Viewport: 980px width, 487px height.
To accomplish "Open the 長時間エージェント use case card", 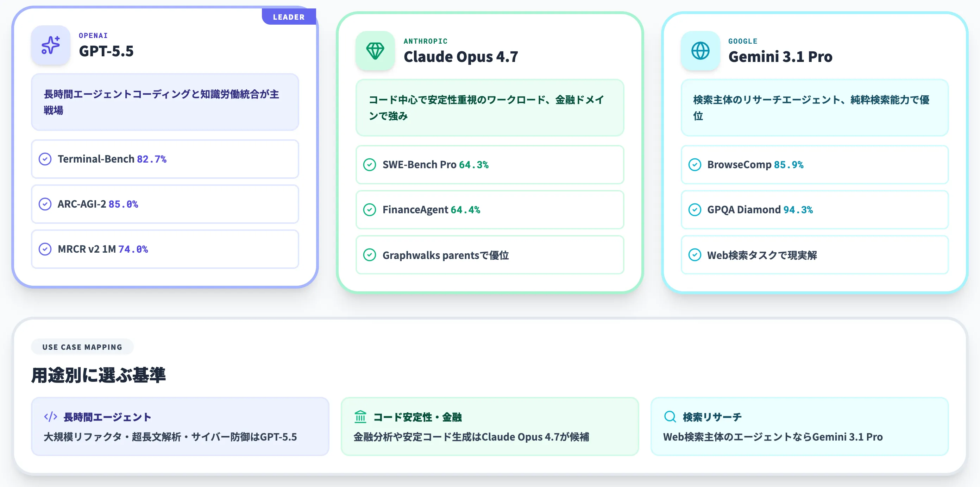I will click(x=180, y=426).
